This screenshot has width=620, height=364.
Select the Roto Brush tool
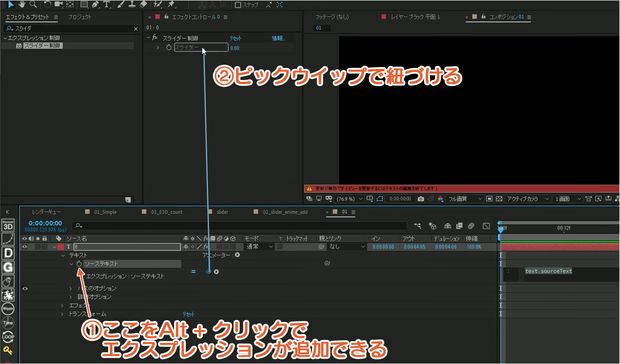pos(158,4)
